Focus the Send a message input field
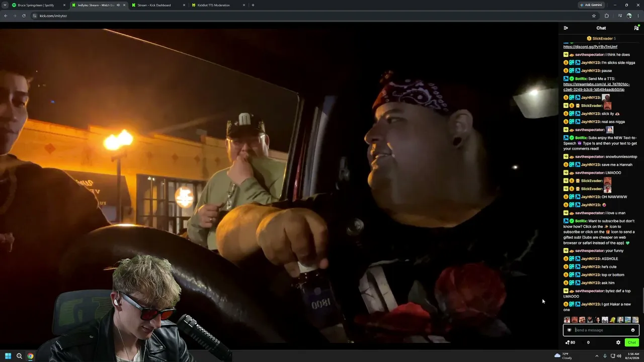644x362 pixels. [601, 330]
